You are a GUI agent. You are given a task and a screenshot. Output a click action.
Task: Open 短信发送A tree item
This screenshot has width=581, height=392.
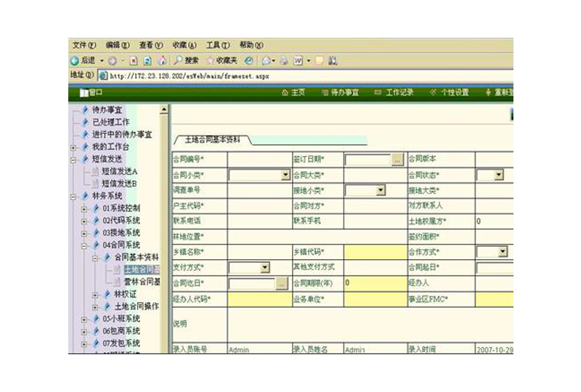120,171
